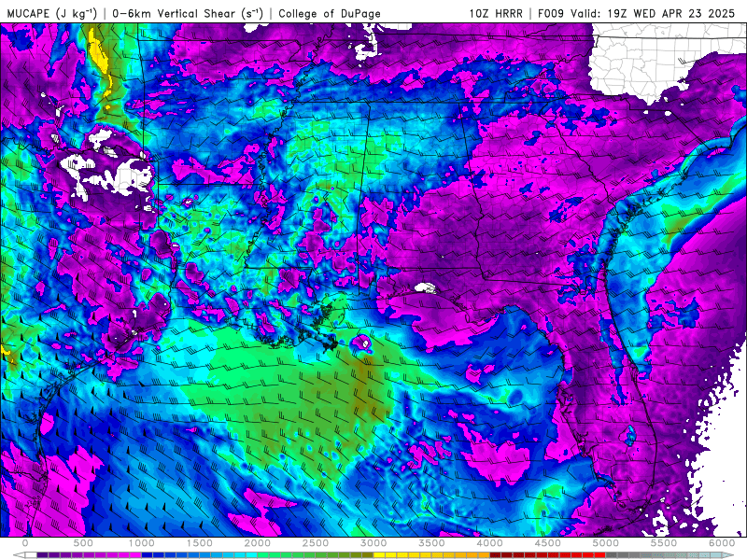Click the 1000 label on the color scale
Image resolution: width=747 pixels, height=560 pixels.
coord(142,543)
